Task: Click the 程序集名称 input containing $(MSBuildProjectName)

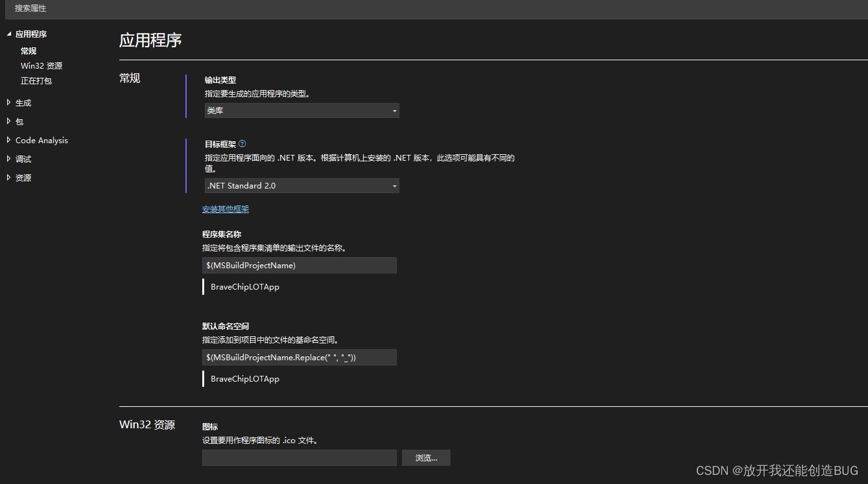Action: (299, 265)
